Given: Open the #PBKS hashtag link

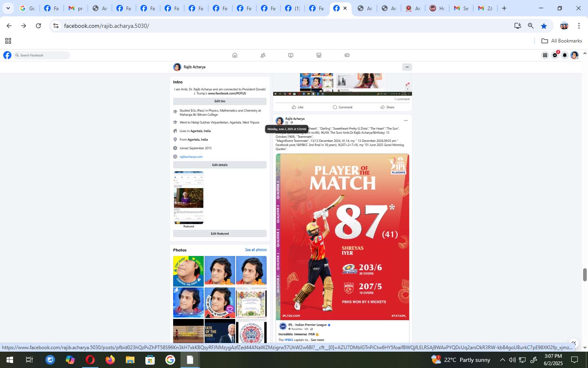Looking at the screenshot, I should [x=289, y=340].
